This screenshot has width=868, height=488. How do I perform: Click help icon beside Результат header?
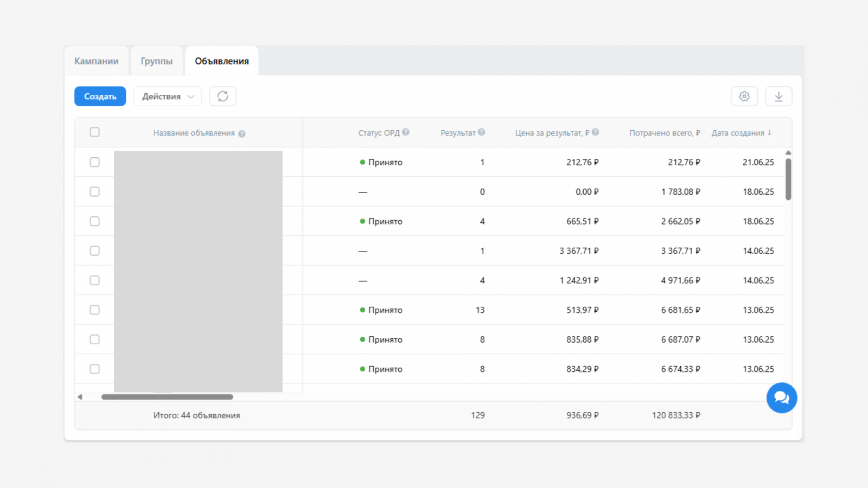point(481,132)
